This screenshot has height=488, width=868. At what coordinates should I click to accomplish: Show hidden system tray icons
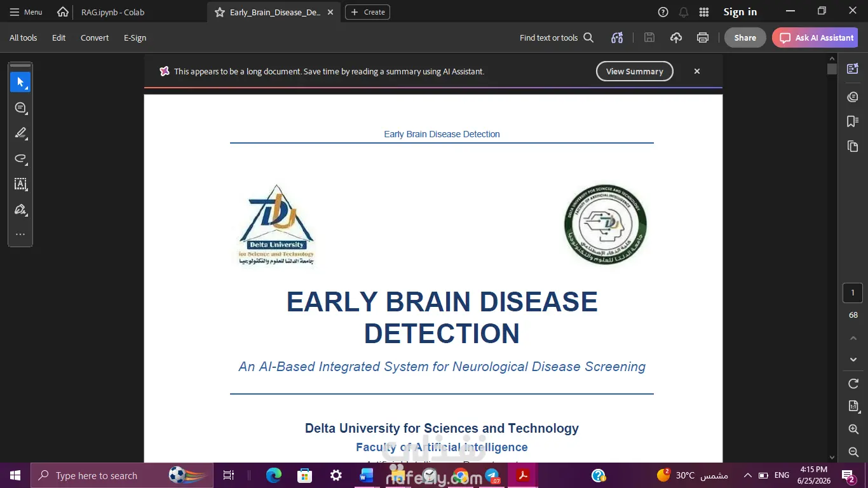748,475
